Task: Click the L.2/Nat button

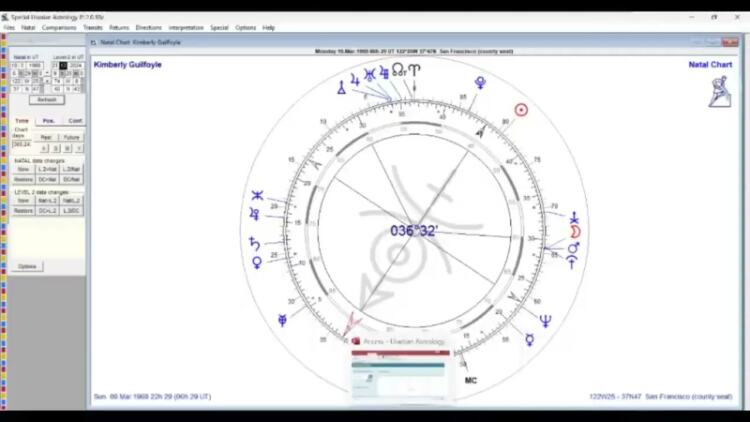Action: point(71,169)
